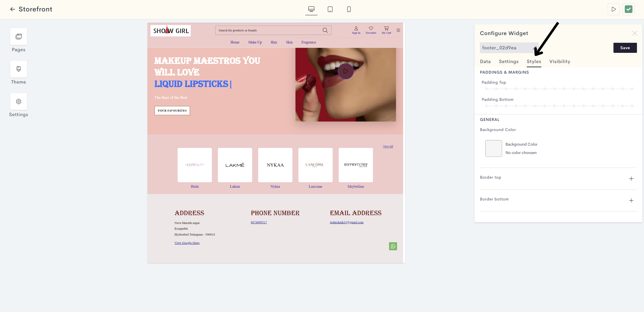This screenshot has width=644, height=312.
Task: Open the Settings gear panel
Action: click(x=18, y=101)
